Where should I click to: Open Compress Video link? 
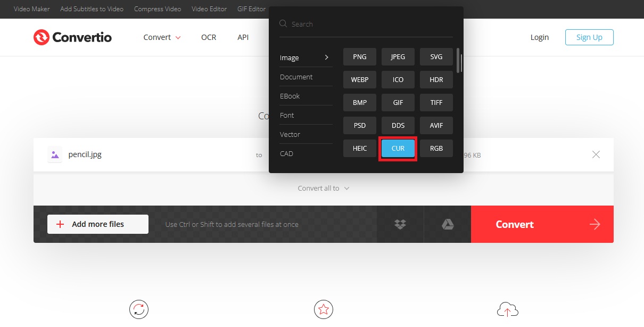(x=158, y=9)
